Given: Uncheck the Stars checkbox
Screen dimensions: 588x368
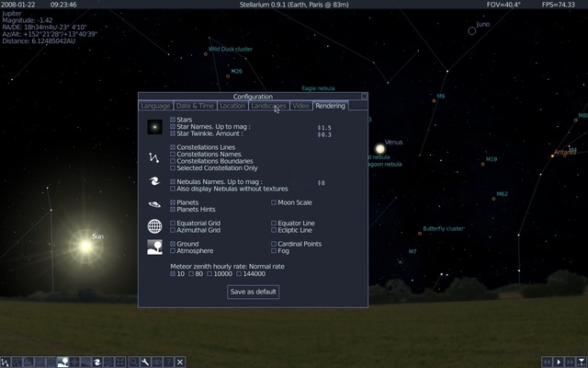Looking at the screenshot, I should click(x=173, y=120).
